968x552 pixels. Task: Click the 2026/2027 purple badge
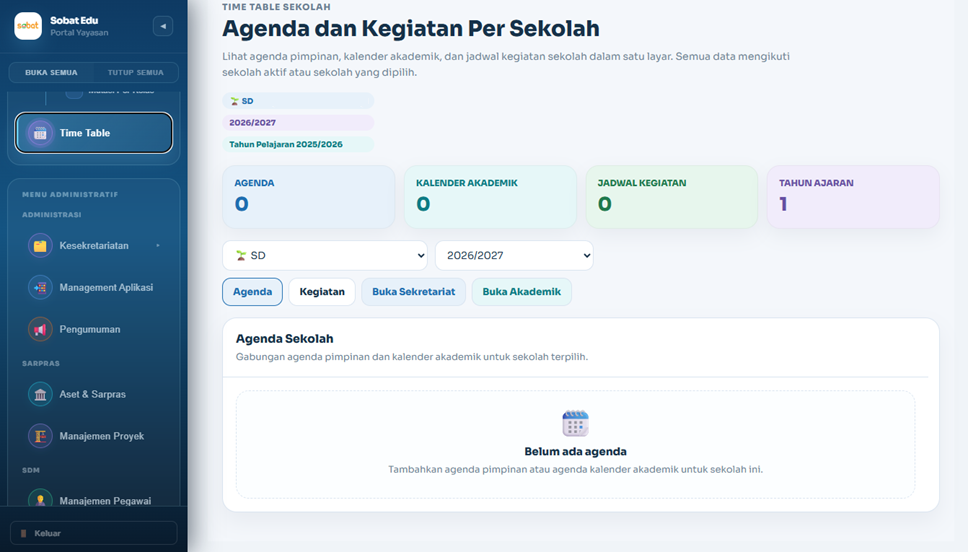click(x=298, y=122)
